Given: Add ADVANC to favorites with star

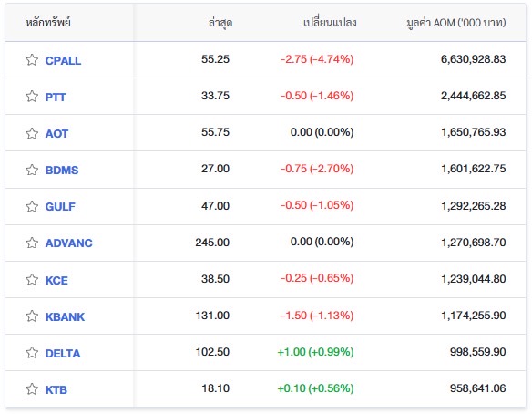Looking at the screenshot, I should 32,243.
